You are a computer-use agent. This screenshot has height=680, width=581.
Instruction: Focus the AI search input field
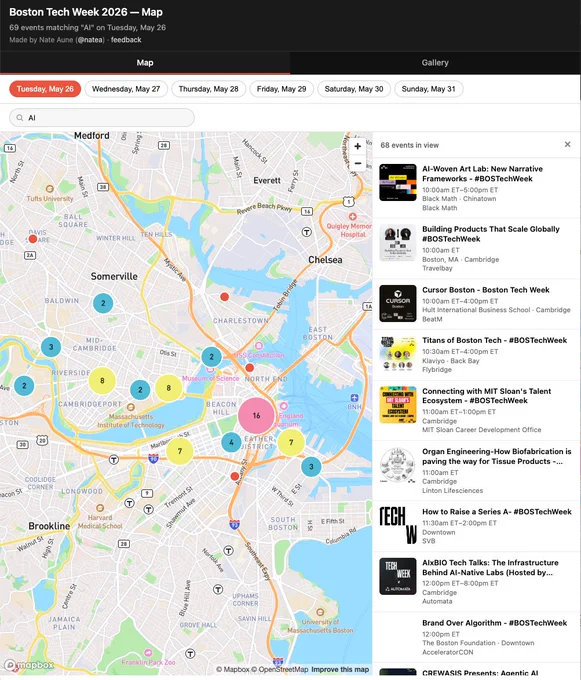coord(102,118)
